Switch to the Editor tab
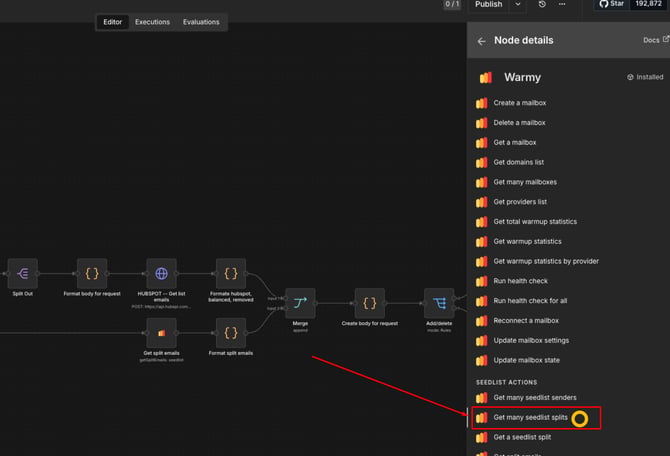670x456 pixels. [x=112, y=22]
